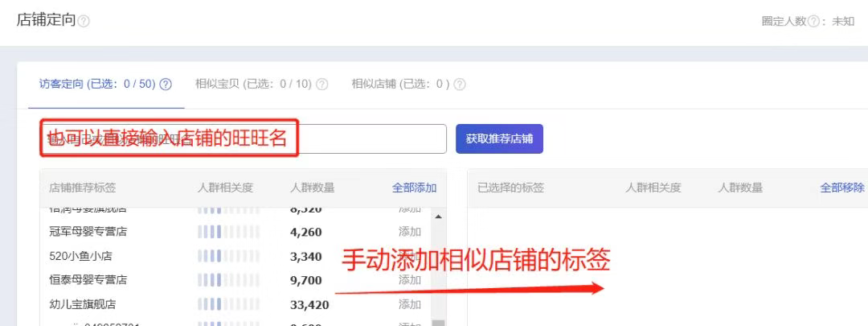868x326 pixels.
Task: Click 人群数量 header in recommended tags list
Action: pos(313,188)
